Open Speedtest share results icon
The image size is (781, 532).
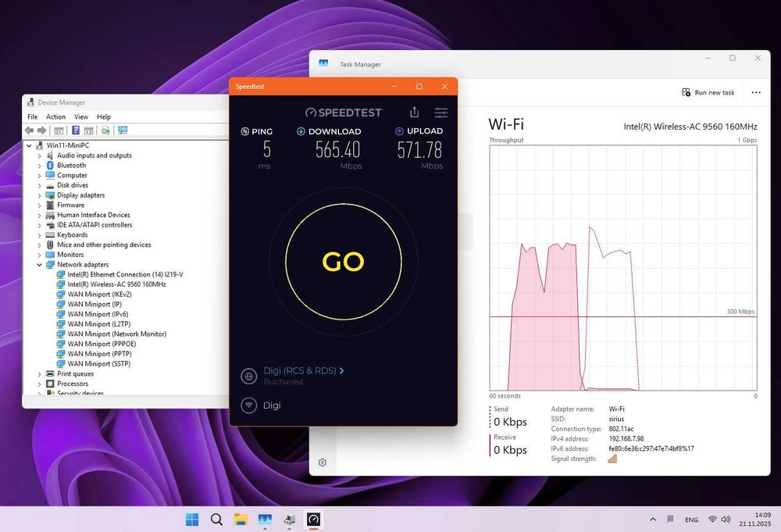pos(415,112)
